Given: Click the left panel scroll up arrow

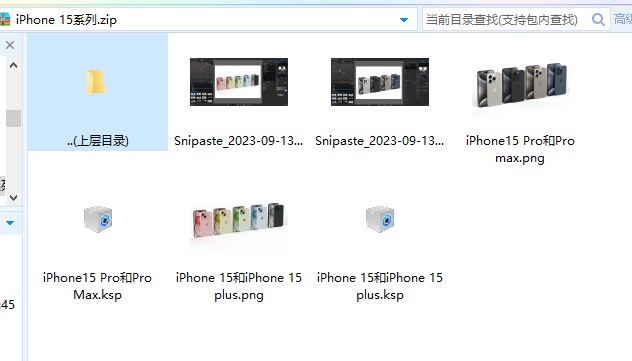Looking at the screenshot, I should tap(13, 65).
